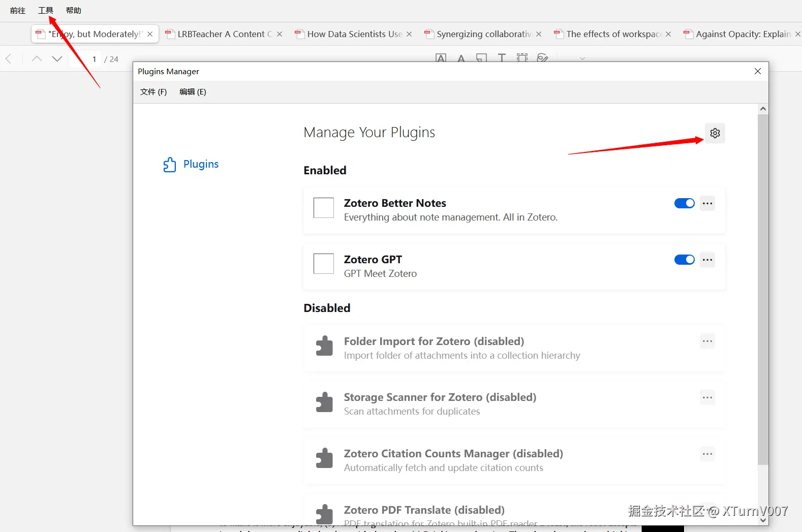Close the Plugins Manager dialog

pyautogui.click(x=758, y=71)
